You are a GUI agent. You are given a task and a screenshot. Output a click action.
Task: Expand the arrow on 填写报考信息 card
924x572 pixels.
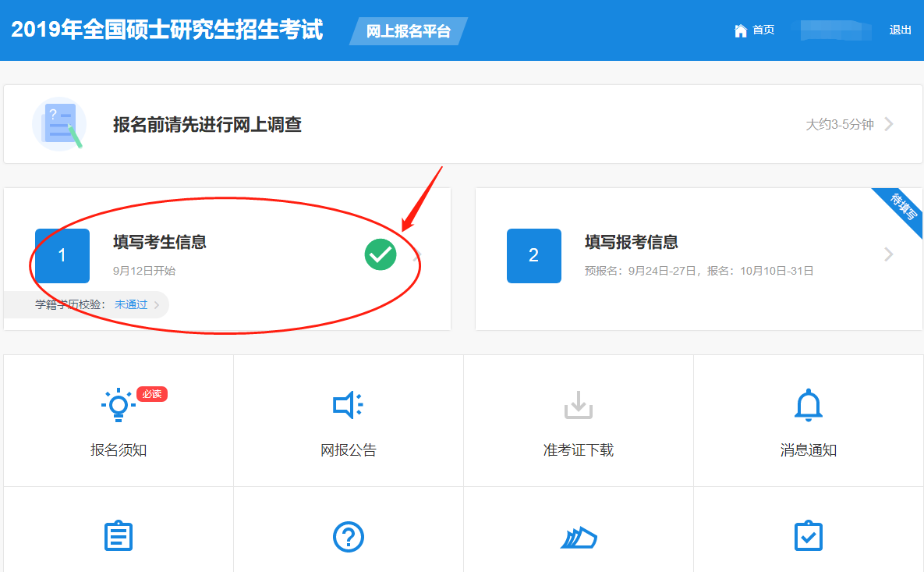[888, 254]
